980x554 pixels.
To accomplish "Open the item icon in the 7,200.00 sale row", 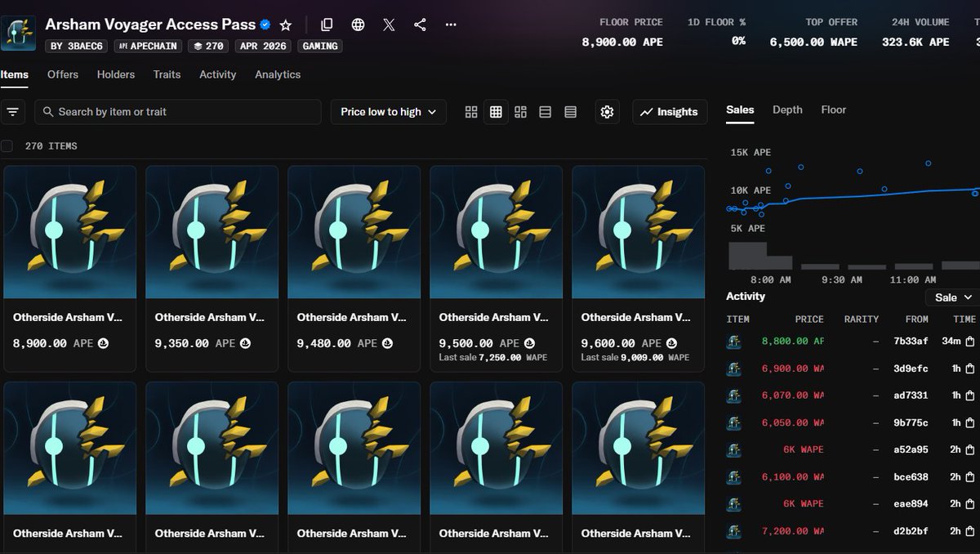I will pos(734,531).
